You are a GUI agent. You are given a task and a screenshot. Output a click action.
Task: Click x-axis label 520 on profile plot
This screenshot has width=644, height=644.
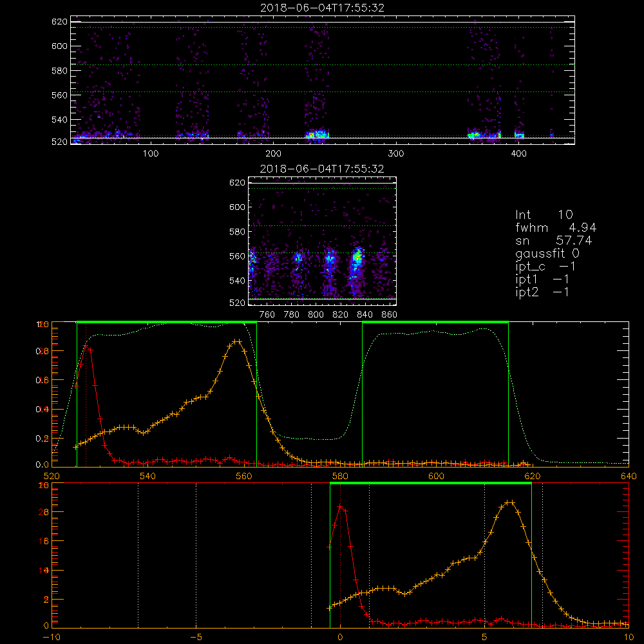tap(52, 476)
